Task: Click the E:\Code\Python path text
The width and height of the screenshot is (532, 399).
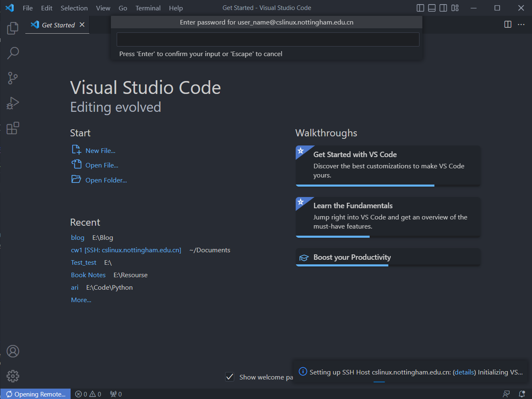Action: (110, 287)
